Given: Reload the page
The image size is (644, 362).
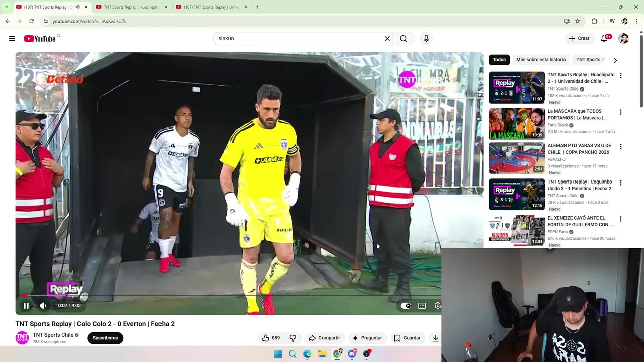Looking at the screenshot, I should (31, 21).
